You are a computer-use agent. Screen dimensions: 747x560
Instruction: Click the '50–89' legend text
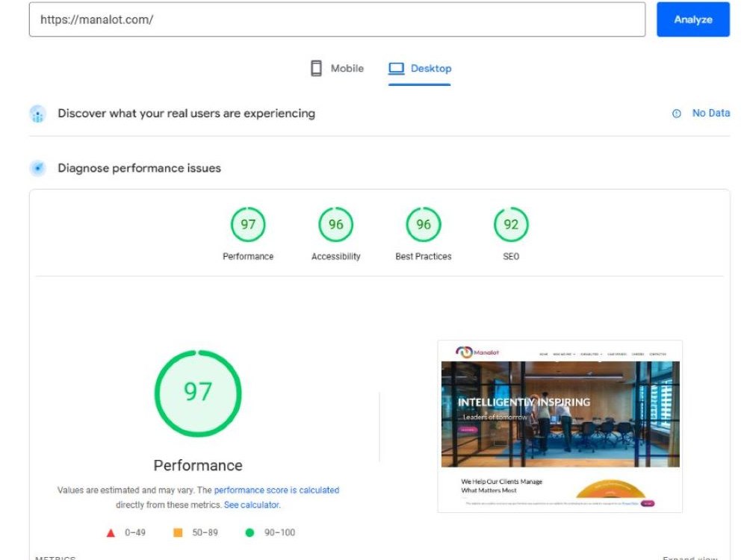[205, 532]
